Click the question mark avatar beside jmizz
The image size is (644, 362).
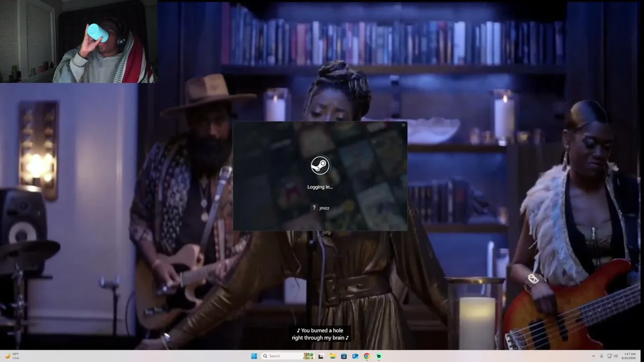[314, 208]
